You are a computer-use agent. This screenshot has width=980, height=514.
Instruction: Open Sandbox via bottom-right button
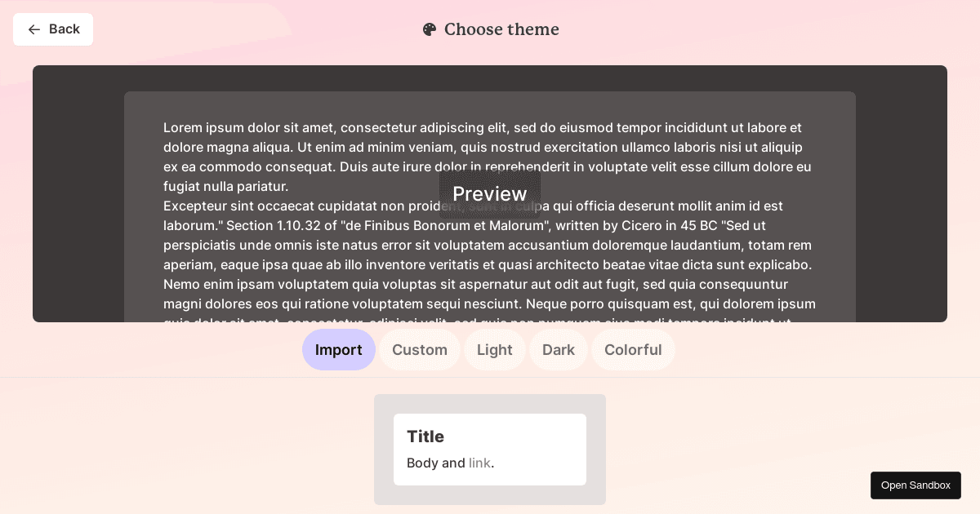915,485
